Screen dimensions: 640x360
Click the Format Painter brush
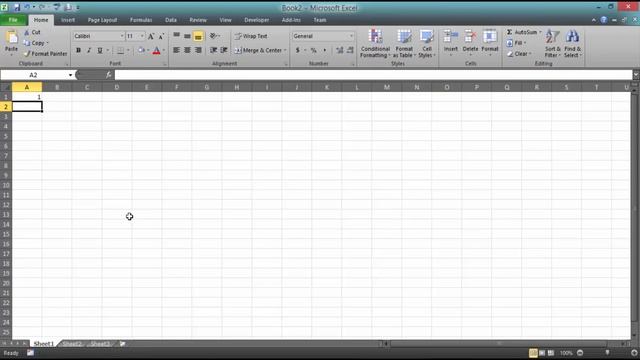(x=27, y=53)
